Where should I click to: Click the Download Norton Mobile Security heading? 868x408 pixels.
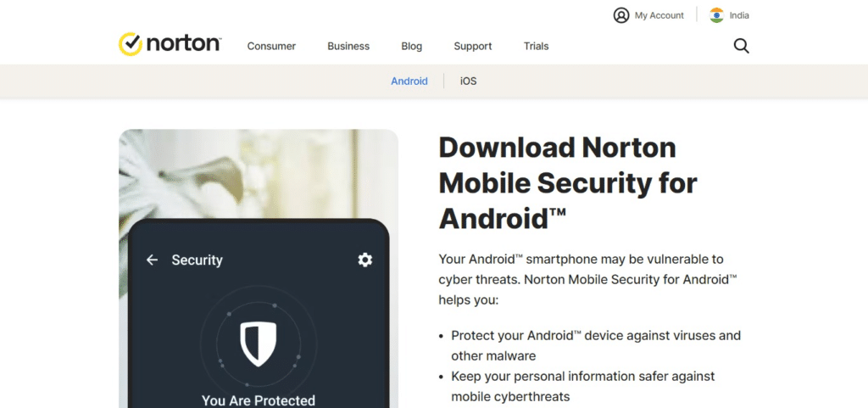568,182
